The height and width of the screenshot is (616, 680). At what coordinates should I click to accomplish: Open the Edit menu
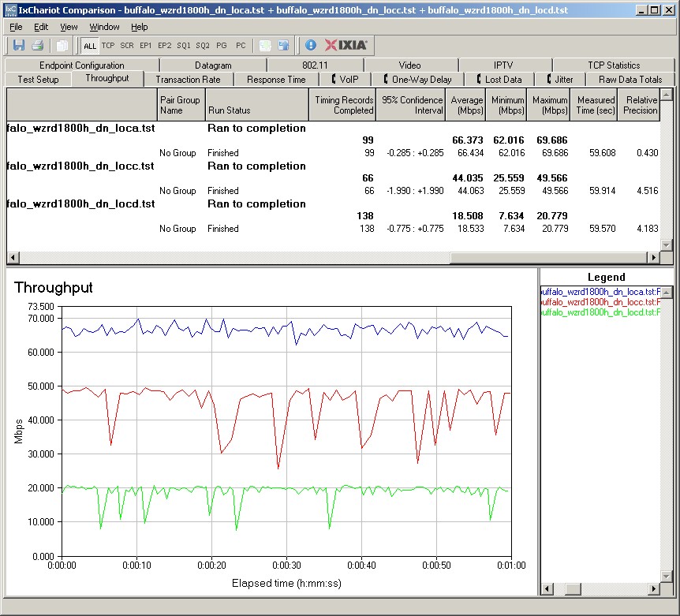tap(41, 27)
